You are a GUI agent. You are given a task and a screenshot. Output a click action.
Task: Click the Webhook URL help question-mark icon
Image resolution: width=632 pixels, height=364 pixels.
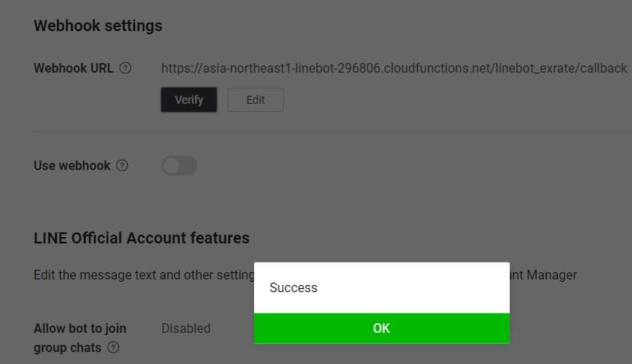[x=125, y=68]
